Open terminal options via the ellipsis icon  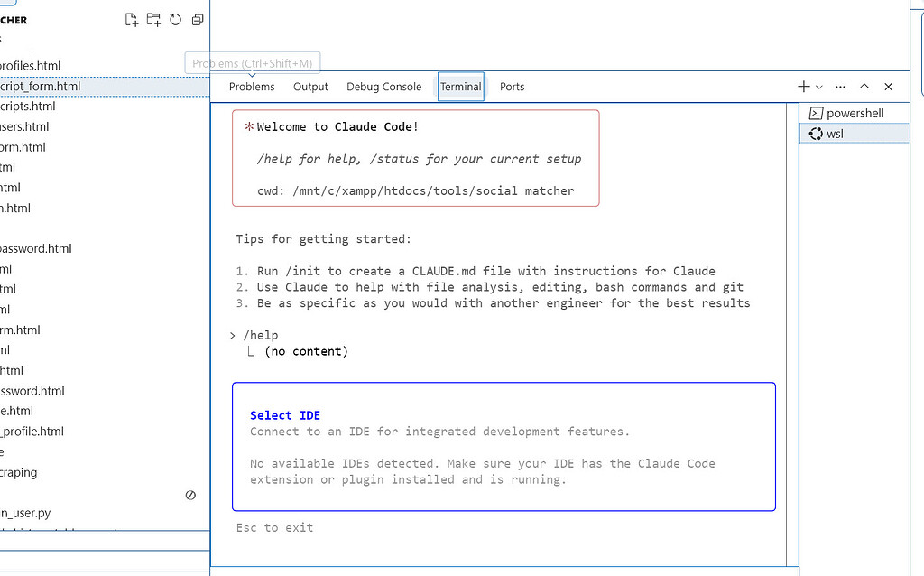pyautogui.click(x=840, y=86)
